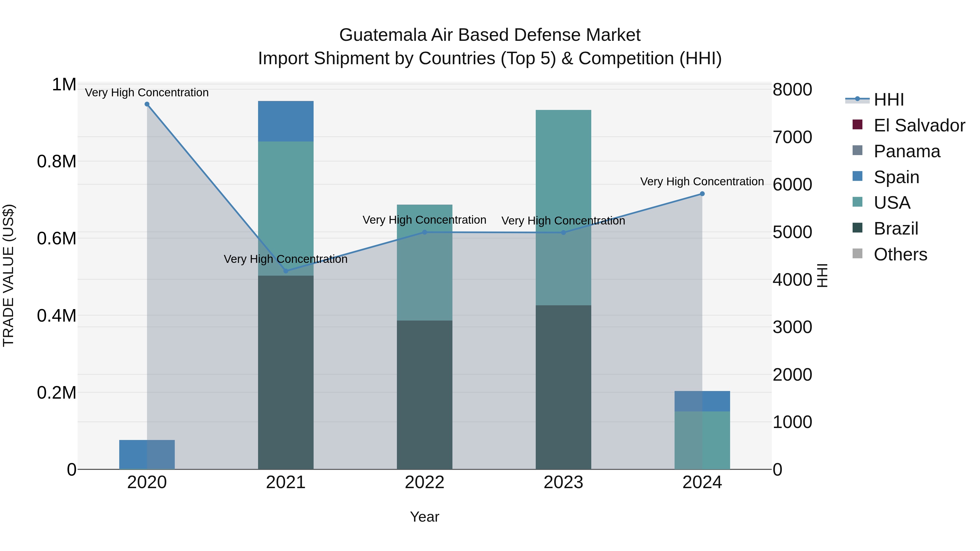
Task: Click the 4000 tick on HHI axis
Action: coord(792,279)
